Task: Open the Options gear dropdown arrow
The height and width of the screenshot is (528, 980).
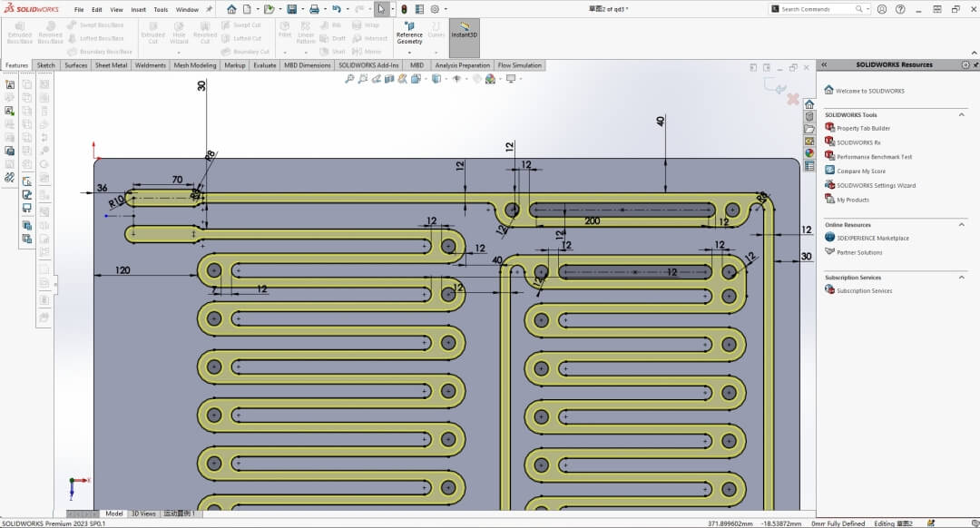Action: coord(446,9)
